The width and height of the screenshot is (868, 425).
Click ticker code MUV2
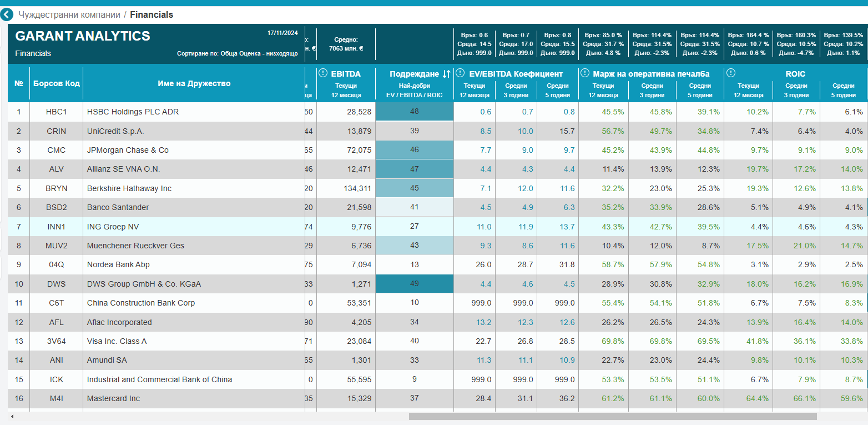coord(56,246)
